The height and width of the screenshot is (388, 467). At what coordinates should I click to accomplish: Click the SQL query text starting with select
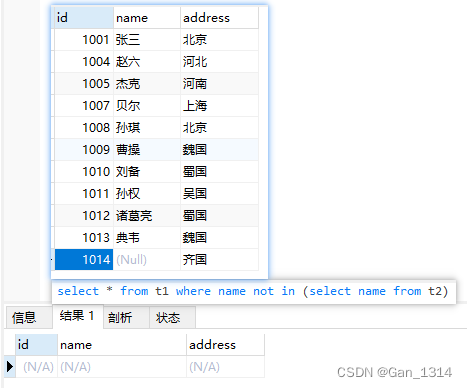tap(253, 291)
